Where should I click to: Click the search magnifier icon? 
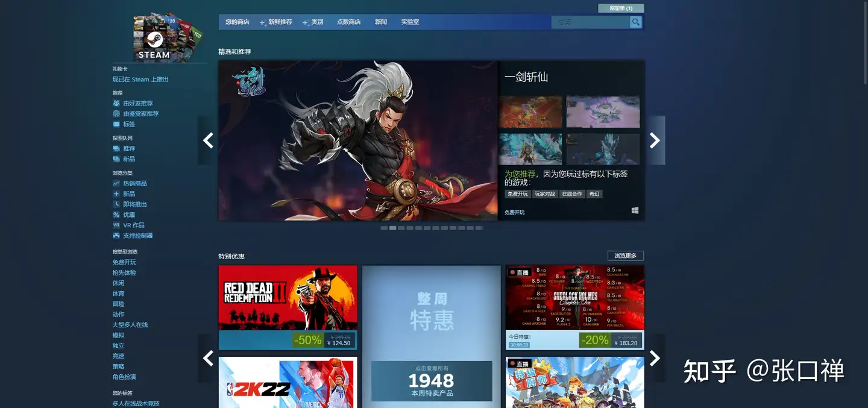point(636,22)
